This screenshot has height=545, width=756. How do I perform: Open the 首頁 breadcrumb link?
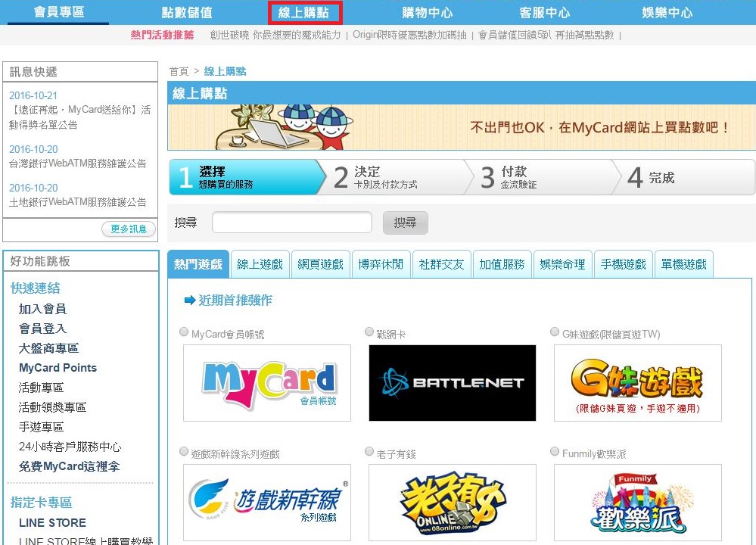(x=179, y=71)
